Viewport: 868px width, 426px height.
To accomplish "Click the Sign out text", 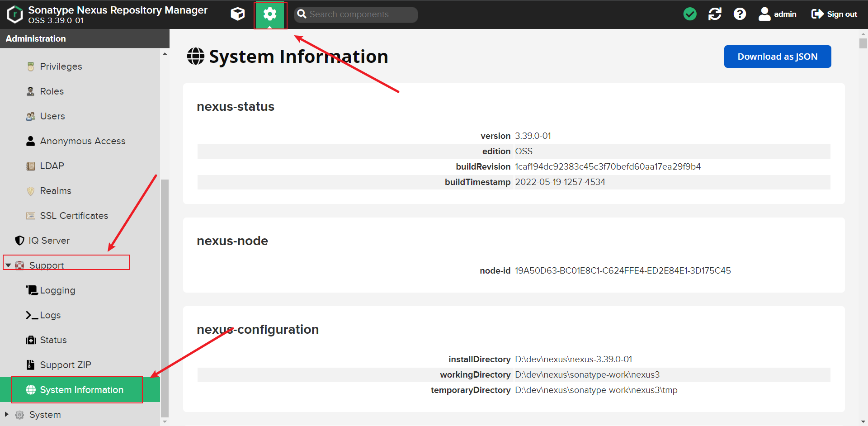I will [842, 14].
